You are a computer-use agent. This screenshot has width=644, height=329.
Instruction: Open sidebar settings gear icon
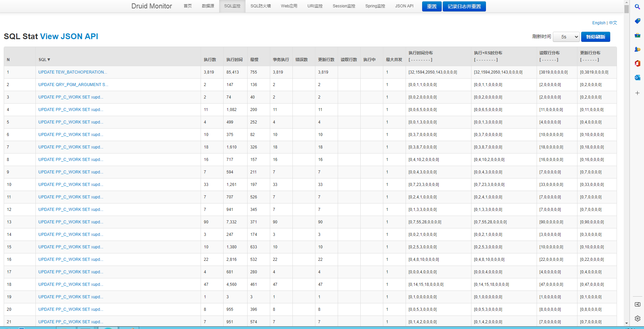[637, 318]
